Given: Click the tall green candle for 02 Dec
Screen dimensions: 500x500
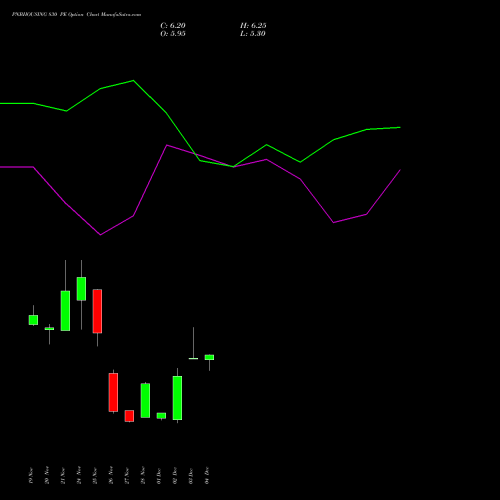Looking at the screenshot, I should click(x=177, y=398).
